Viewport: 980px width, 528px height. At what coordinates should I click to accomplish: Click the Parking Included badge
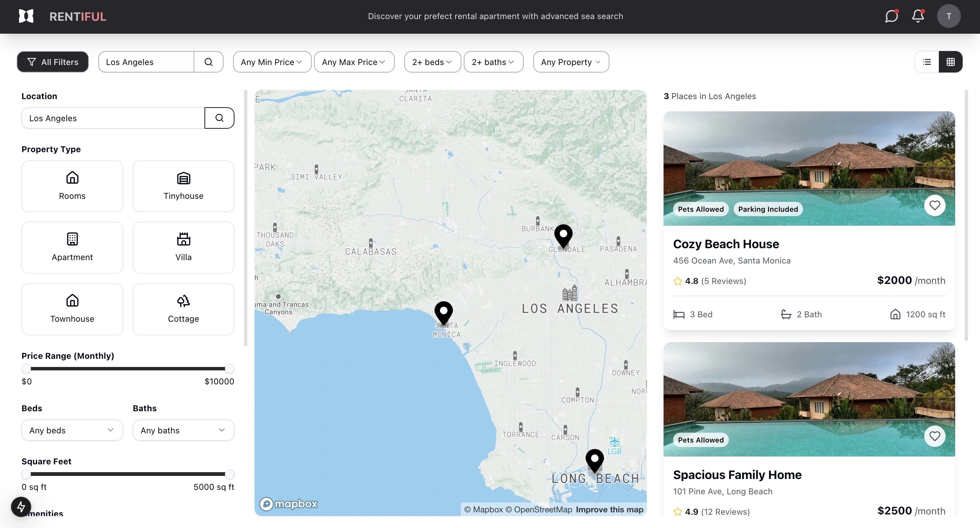tap(768, 209)
